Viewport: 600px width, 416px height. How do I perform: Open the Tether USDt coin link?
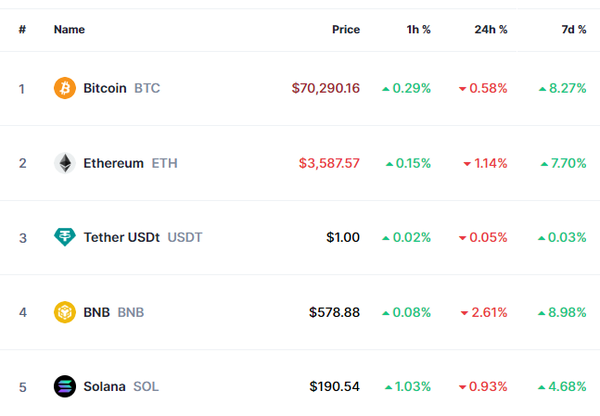[122, 237]
